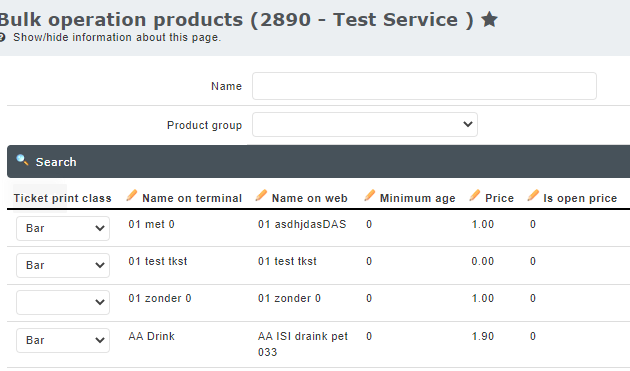
Task: Click the favorite star icon beside page title
Action: pos(489,19)
